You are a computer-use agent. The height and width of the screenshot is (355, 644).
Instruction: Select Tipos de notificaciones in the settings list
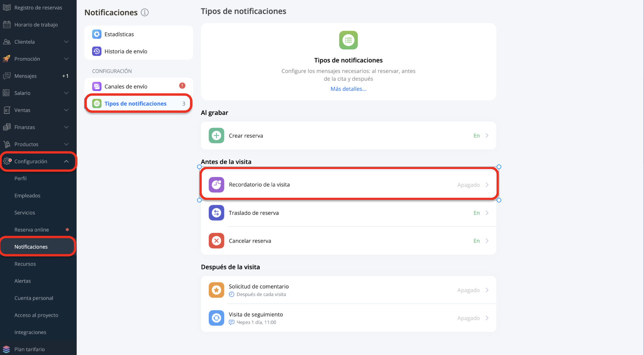coord(139,103)
